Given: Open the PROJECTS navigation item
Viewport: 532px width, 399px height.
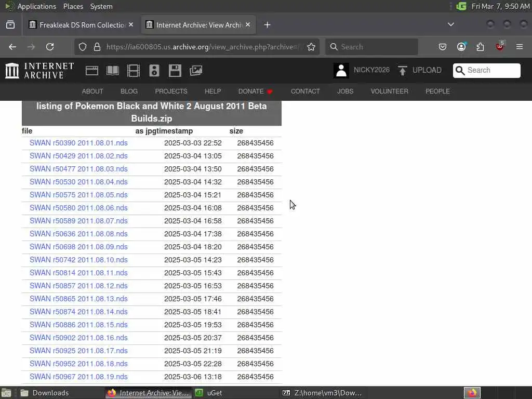Looking at the screenshot, I should [171, 91].
